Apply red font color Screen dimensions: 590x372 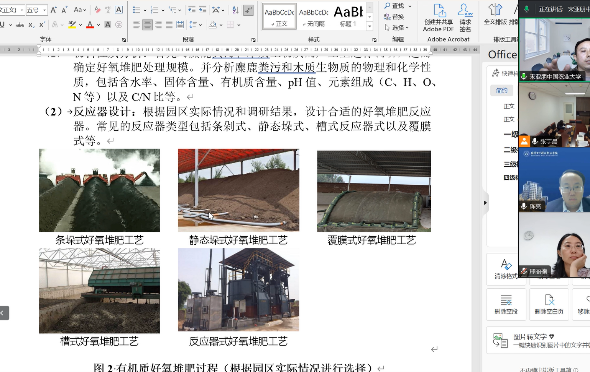tap(90, 25)
